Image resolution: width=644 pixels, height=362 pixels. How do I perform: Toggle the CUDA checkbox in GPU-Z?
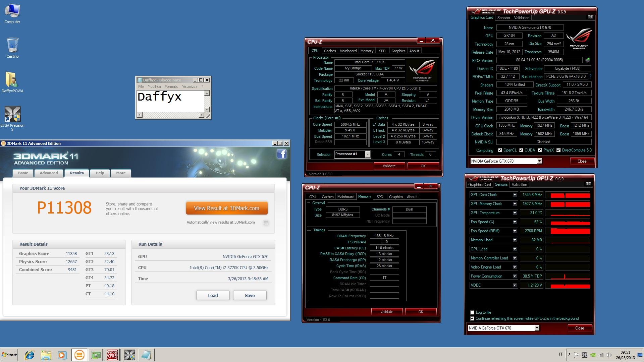coord(521,150)
